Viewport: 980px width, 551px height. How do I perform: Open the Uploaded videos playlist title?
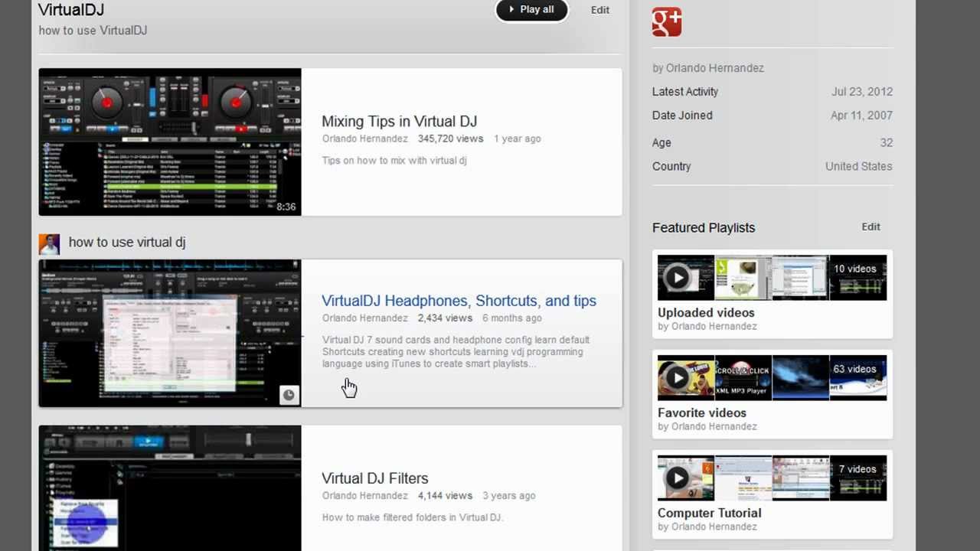706,312
